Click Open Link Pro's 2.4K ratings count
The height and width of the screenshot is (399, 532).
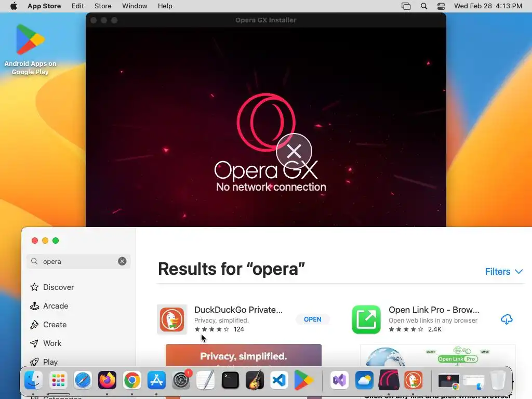pyautogui.click(x=435, y=329)
